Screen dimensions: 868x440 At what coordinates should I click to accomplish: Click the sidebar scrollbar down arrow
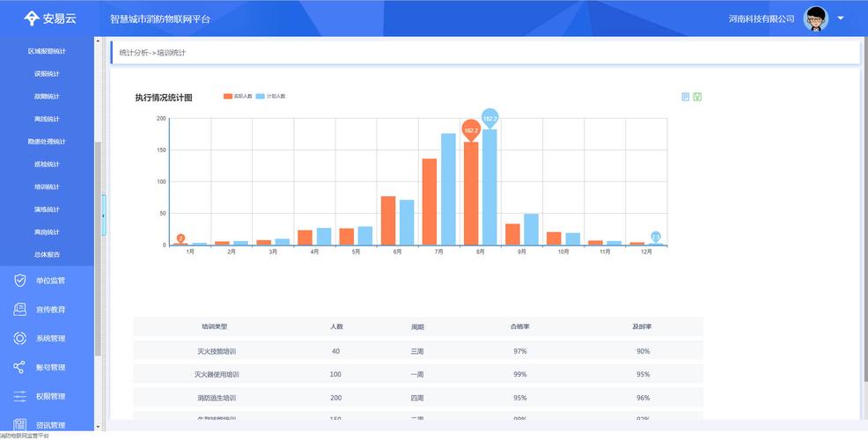(98, 427)
